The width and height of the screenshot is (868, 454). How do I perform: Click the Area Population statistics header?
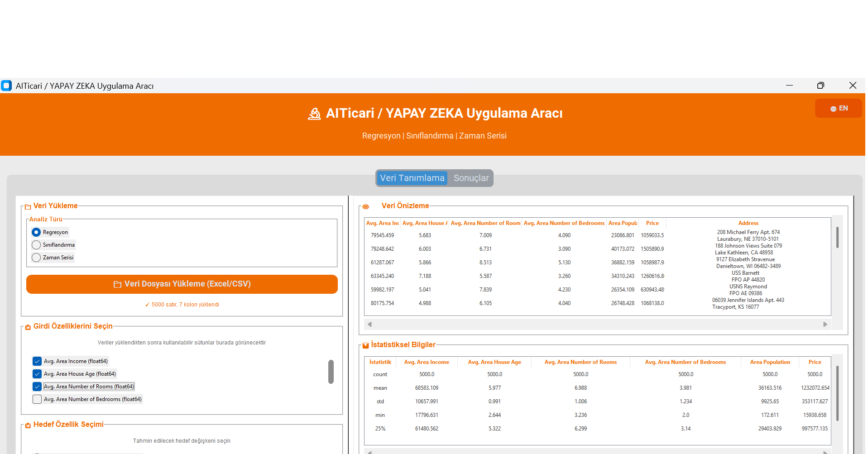tap(770, 362)
